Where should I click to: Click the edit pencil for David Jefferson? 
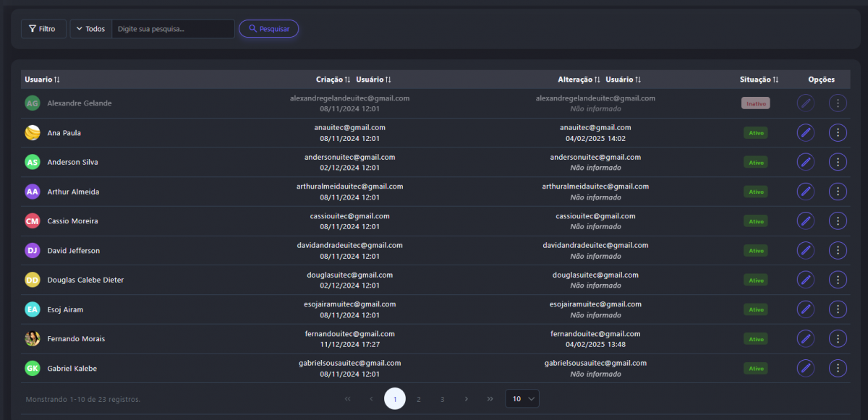coord(805,250)
